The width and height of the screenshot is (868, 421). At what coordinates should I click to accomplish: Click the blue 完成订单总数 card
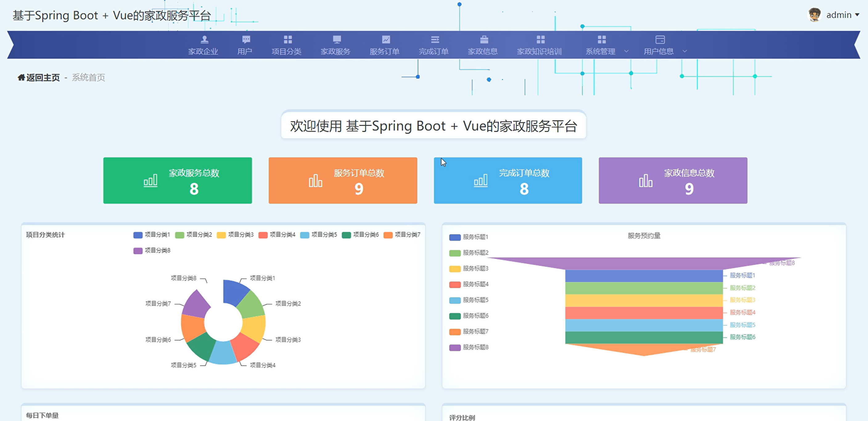coord(508,181)
